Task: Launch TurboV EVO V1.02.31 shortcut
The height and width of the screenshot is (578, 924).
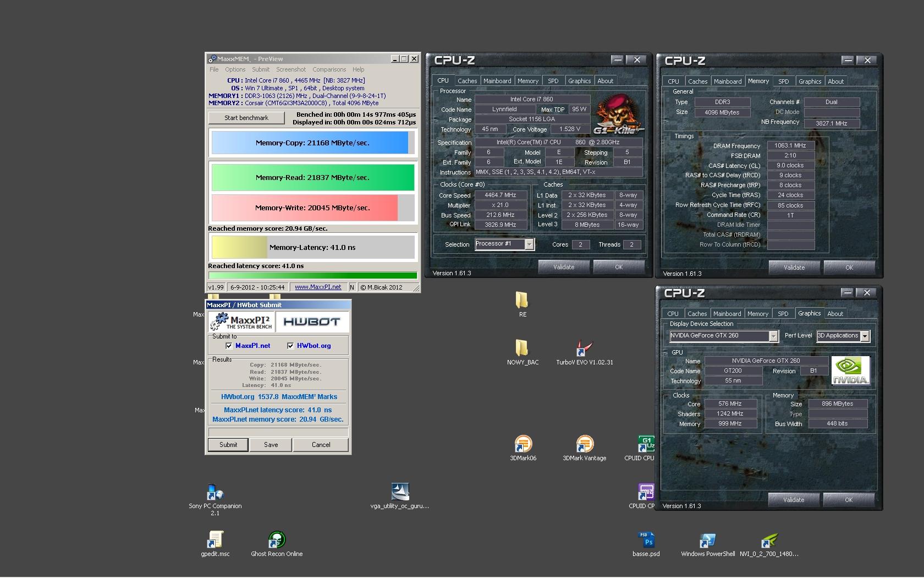Action: point(584,348)
